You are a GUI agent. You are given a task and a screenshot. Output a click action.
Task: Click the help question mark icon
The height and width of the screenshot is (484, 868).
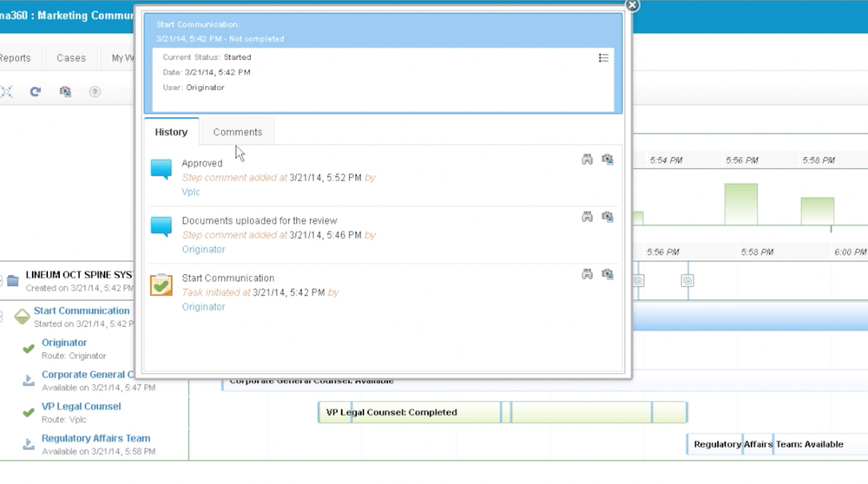coord(95,92)
